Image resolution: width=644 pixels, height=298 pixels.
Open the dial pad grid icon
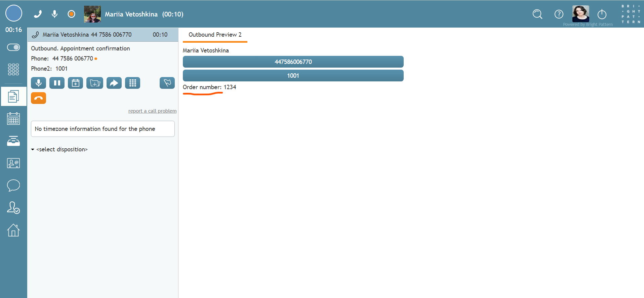[x=132, y=83]
